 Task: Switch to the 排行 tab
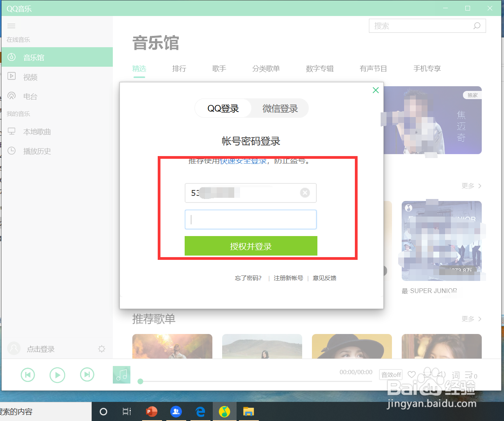coord(179,69)
